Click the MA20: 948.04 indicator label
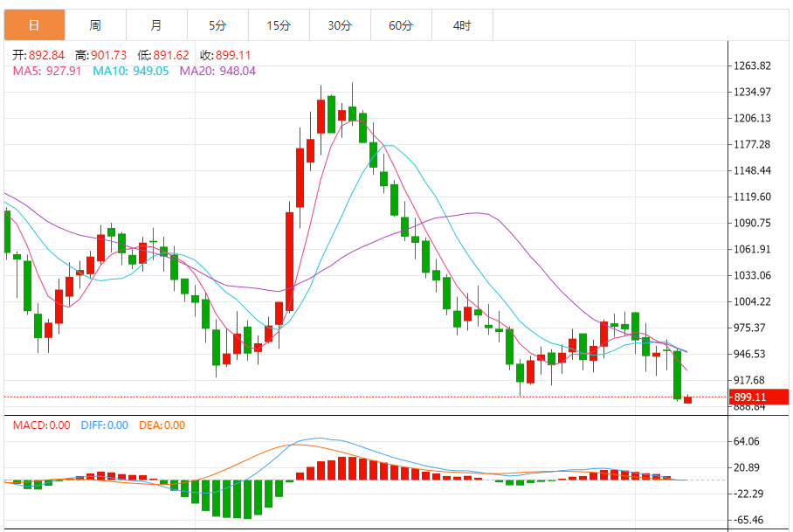 click(218, 71)
